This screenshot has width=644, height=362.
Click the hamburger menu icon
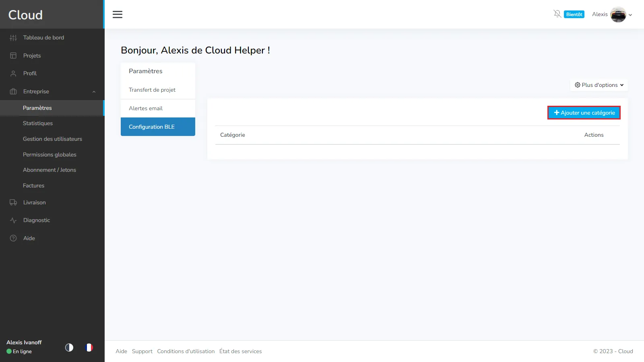118,14
